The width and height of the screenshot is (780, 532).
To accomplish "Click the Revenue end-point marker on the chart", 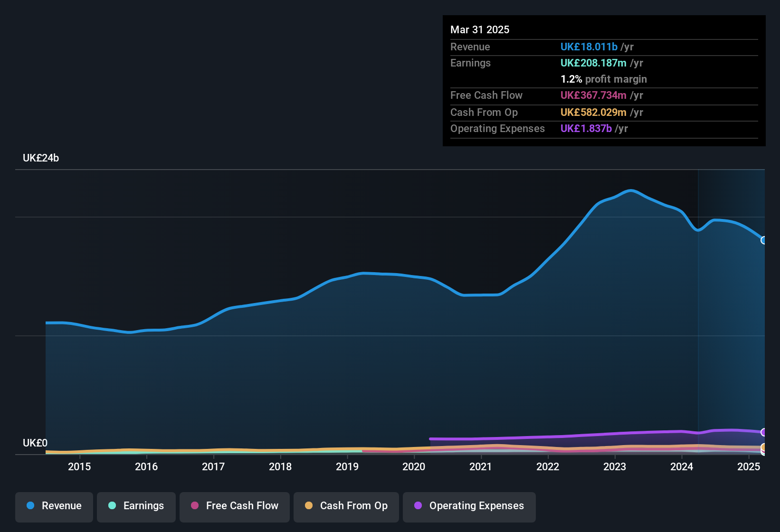I will click(x=764, y=240).
